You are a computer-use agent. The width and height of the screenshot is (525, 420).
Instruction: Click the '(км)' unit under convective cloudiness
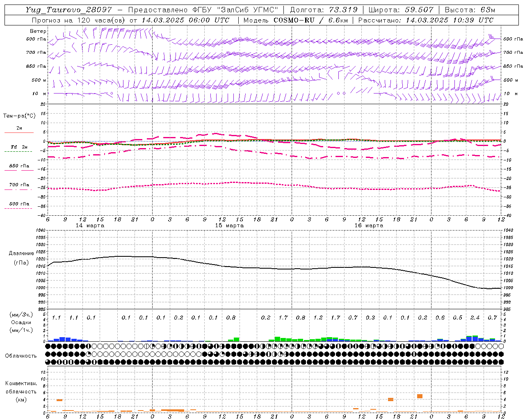click(x=21, y=399)
